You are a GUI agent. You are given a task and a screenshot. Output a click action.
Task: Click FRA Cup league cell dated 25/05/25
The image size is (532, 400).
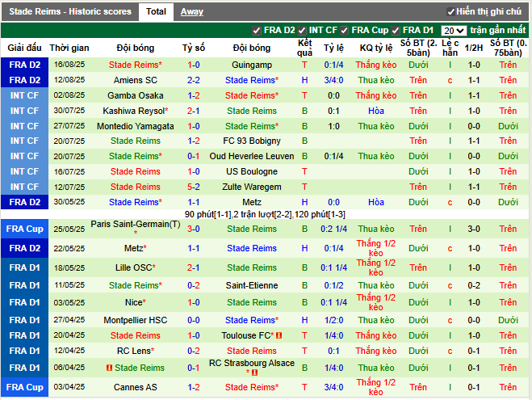click(24, 229)
